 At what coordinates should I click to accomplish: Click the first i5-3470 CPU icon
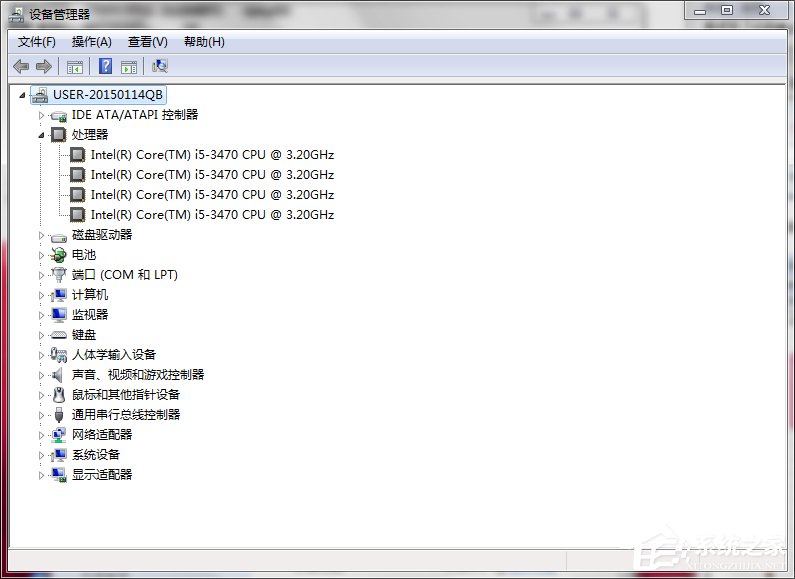point(77,154)
